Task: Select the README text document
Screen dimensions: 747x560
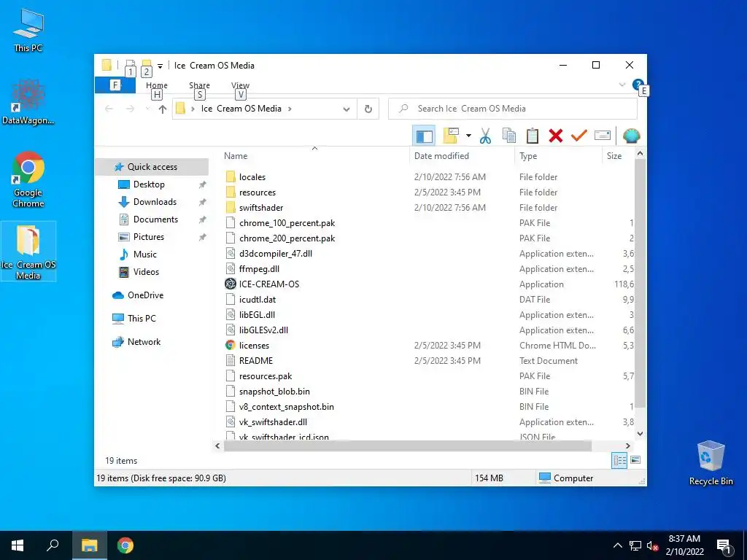Action: pos(256,361)
